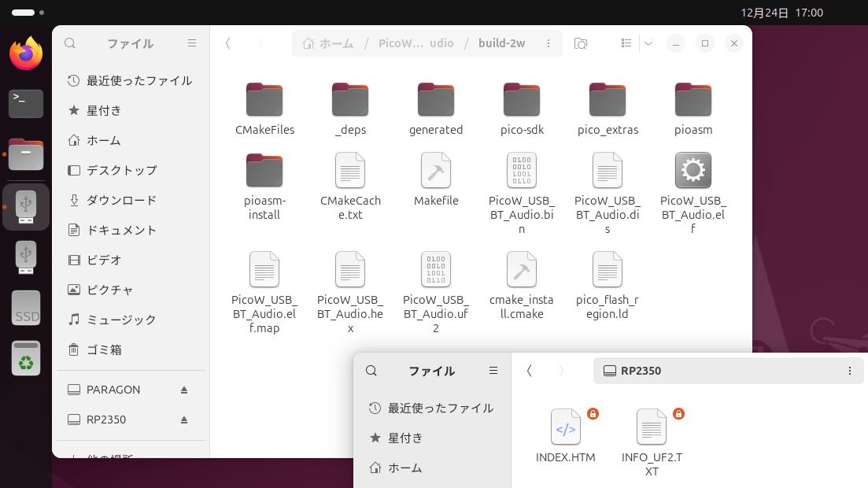This screenshot has width=868, height=488.
Task: Go to ダウンロード in the sidebar
Action: click(121, 200)
